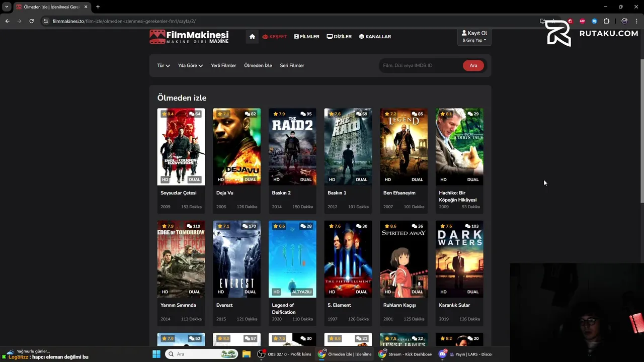Click the site info icon in address bar
This screenshot has width=644, height=362.
pos(46,21)
